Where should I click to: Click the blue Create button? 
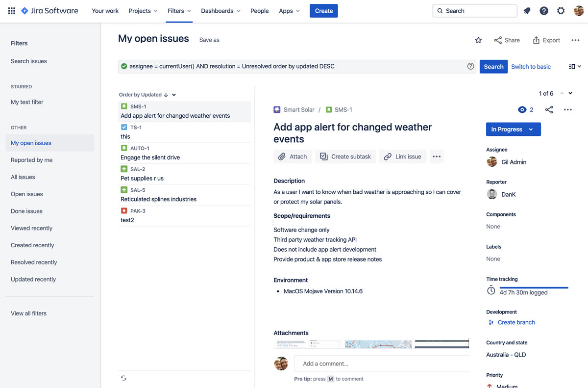click(323, 11)
